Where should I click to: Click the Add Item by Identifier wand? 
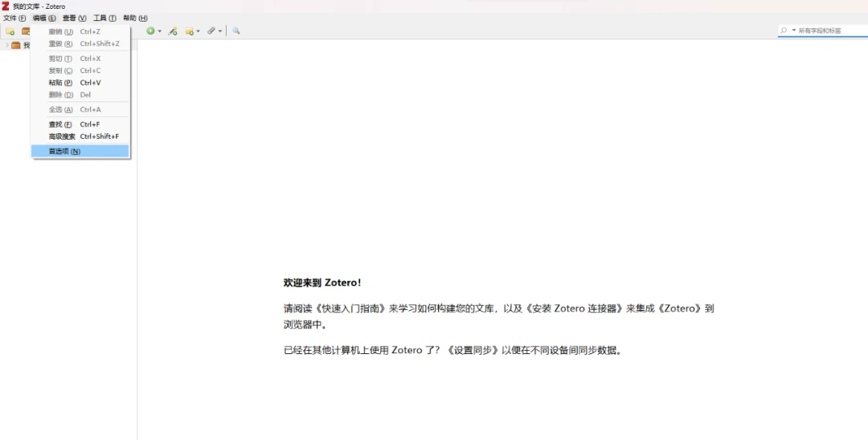(173, 31)
